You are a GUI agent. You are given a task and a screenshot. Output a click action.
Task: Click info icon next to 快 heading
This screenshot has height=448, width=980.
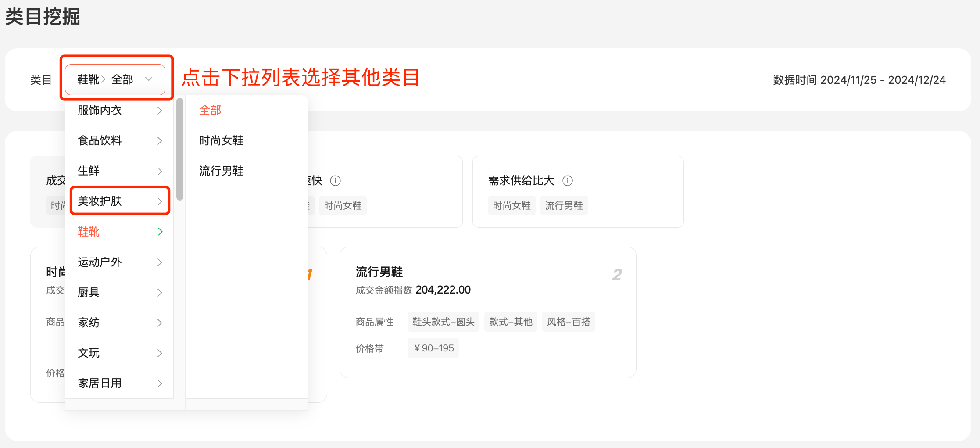tap(335, 181)
